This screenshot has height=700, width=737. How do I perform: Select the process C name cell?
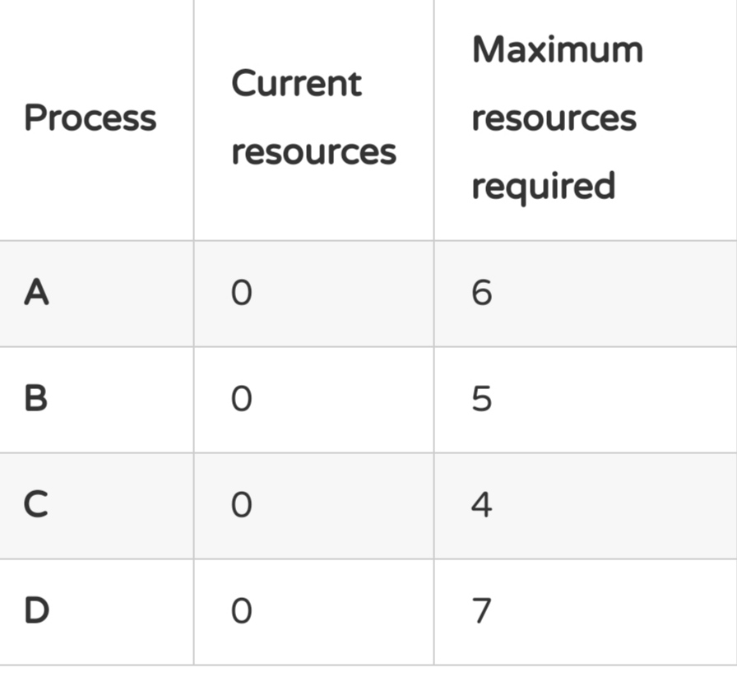coord(36,504)
